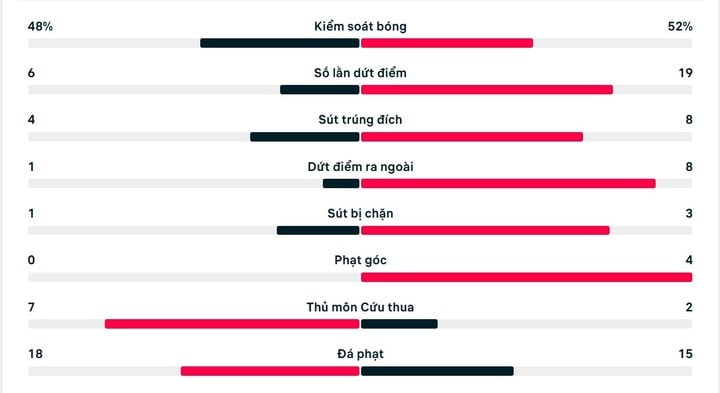Image resolution: width=720 pixels, height=393 pixels.
Task: Click red bar for 7 saves
Action: pyautogui.click(x=232, y=324)
